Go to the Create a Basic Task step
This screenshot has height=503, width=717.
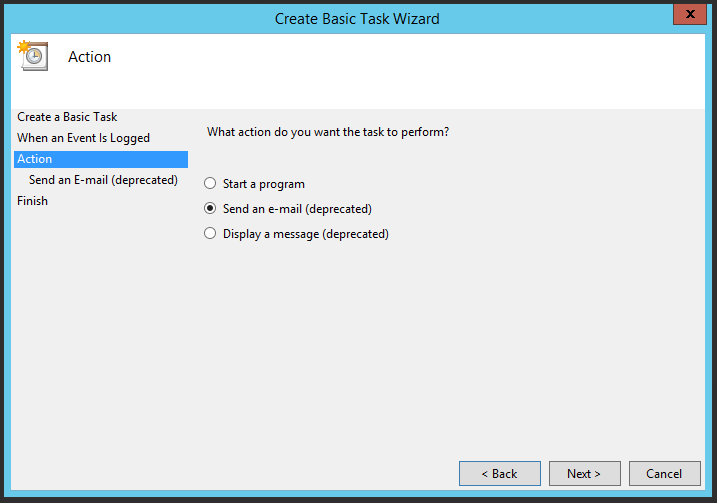point(67,117)
